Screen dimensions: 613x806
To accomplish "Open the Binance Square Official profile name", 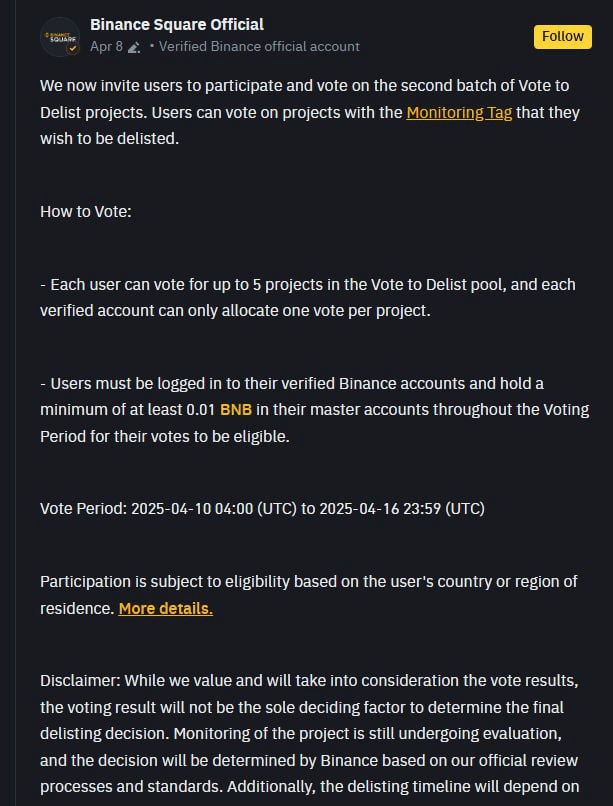I will point(177,24).
